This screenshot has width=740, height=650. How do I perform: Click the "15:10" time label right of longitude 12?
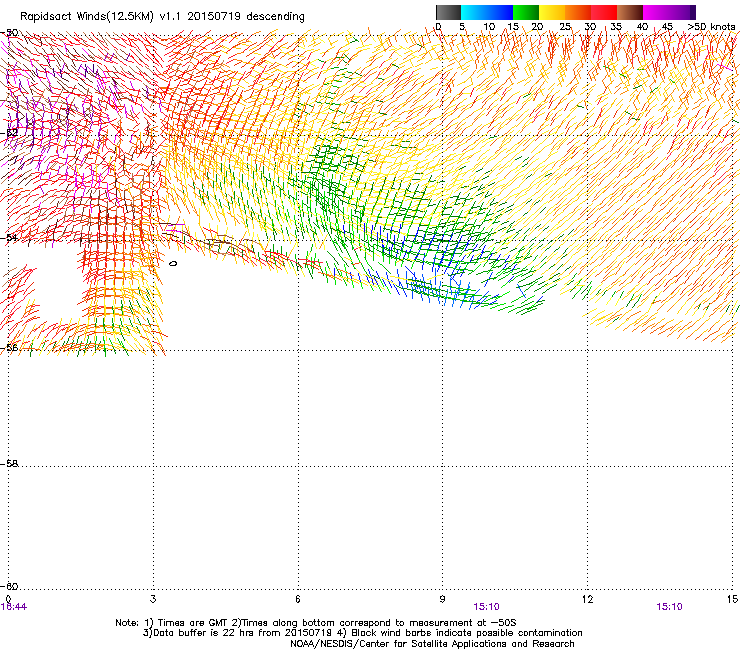click(x=669, y=607)
